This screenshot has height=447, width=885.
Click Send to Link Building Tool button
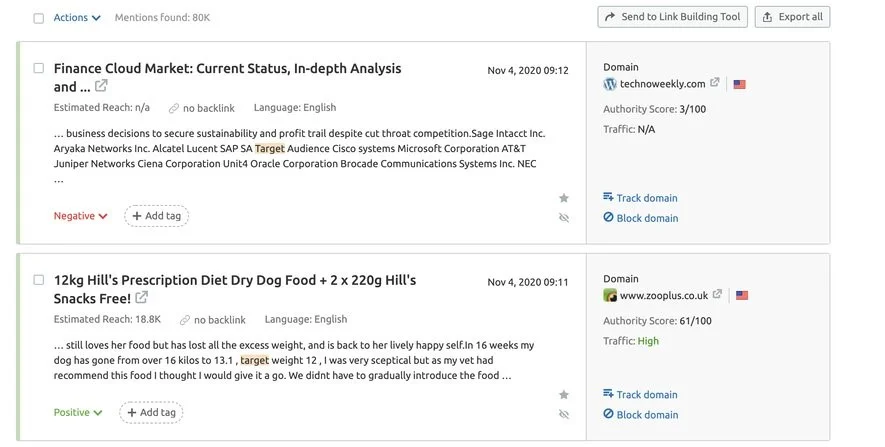coord(673,17)
